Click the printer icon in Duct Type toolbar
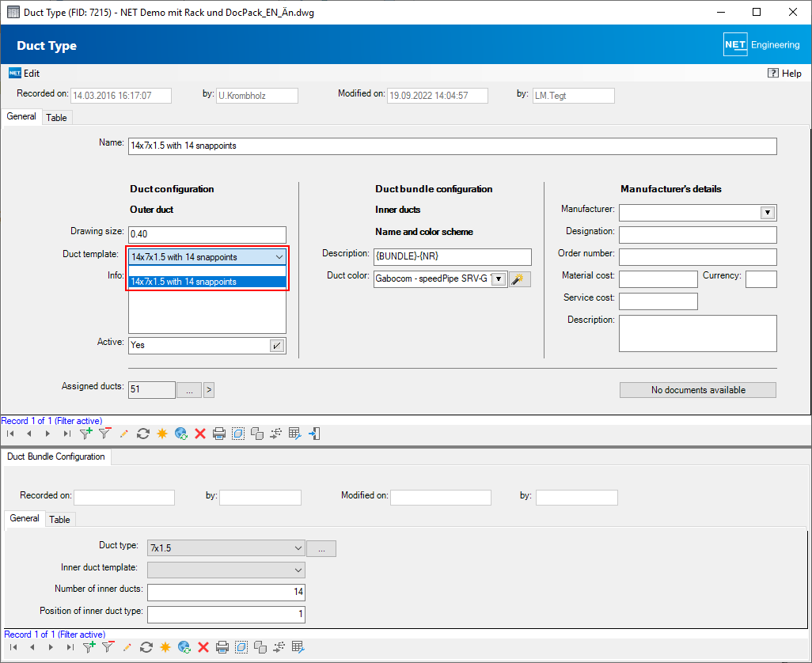 (219, 434)
